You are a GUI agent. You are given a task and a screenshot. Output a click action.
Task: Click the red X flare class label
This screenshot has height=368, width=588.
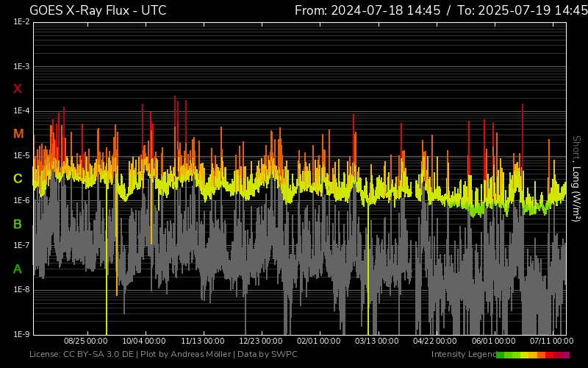(x=18, y=89)
